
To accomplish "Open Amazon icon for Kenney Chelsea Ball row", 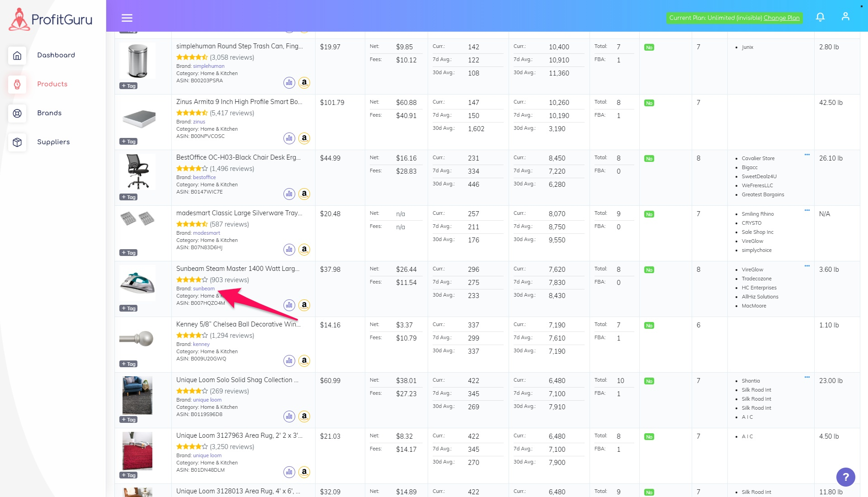I will tap(304, 360).
